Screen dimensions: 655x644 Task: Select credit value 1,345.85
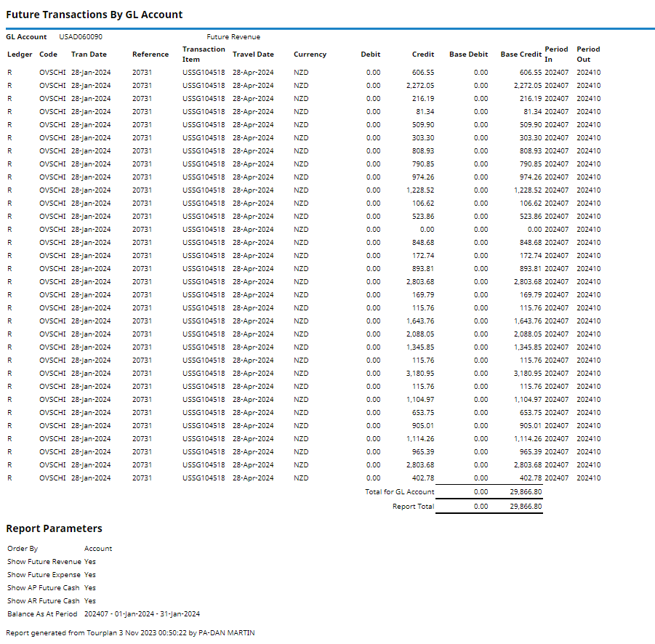click(419, 347)
